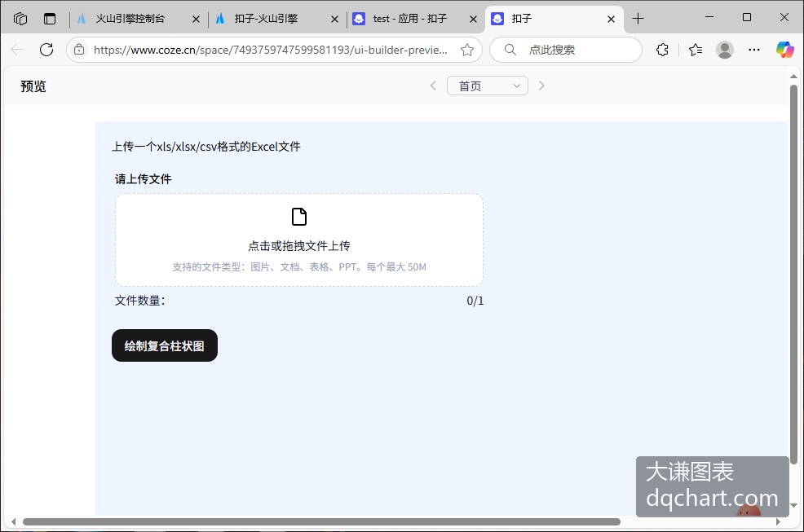Click the scroll left arrow

pos(13,521)
